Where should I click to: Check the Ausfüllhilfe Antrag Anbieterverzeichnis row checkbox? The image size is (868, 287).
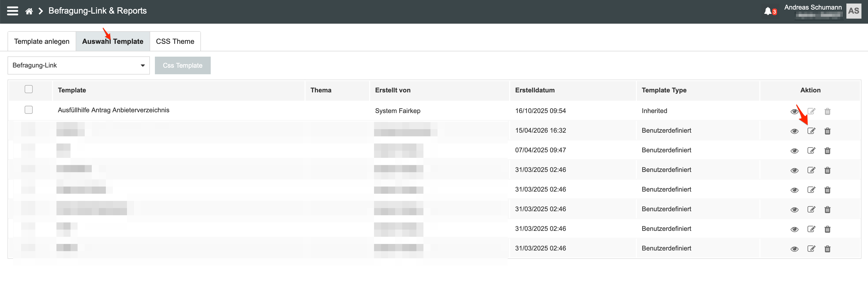coord(29,110)
